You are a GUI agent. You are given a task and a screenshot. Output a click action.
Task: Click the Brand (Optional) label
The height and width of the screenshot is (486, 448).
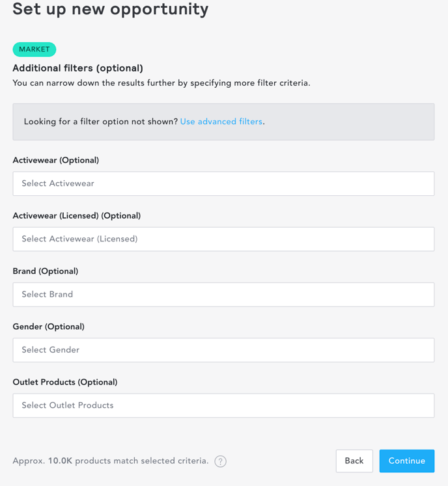(46, 271)
